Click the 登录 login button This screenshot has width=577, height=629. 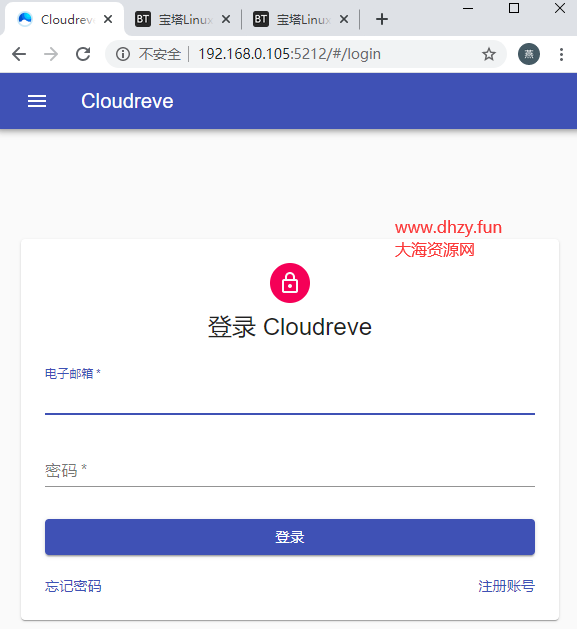(290, 537)
